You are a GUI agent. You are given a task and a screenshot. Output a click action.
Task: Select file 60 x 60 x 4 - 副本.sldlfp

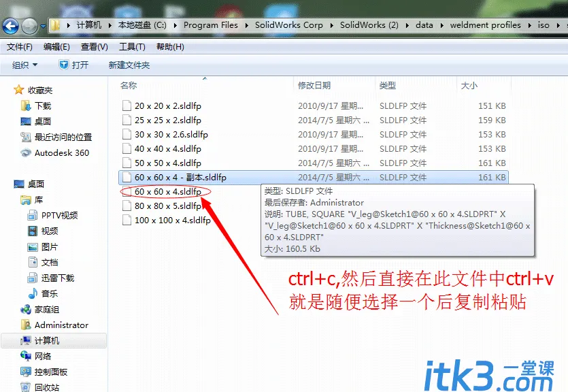pyautogui.click(x=314, y=177)
